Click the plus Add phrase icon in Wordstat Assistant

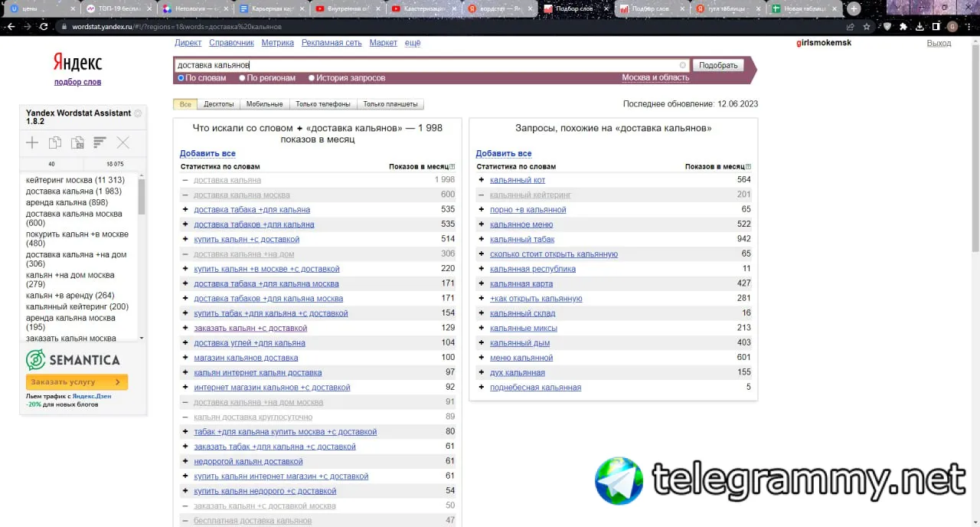[x=32, y=142]
